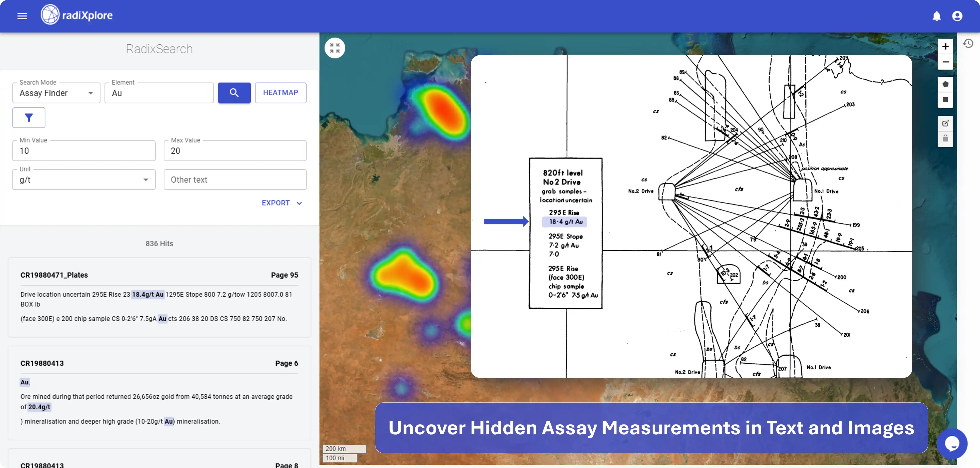The height and width of the screenshot is (468, 980).
Task: Open the polygon draw tool on the map
Action: [946, 84]
